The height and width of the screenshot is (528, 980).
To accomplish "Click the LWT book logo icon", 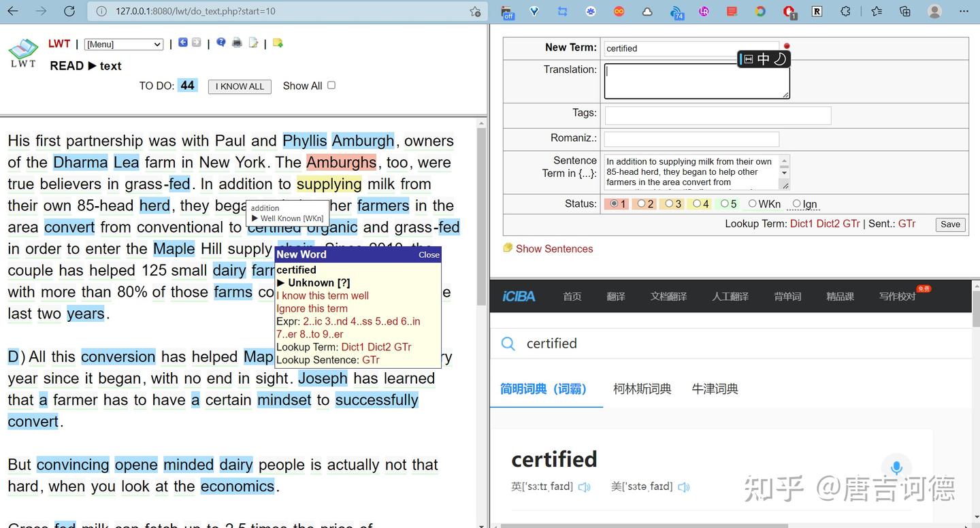I will point(23,53).
